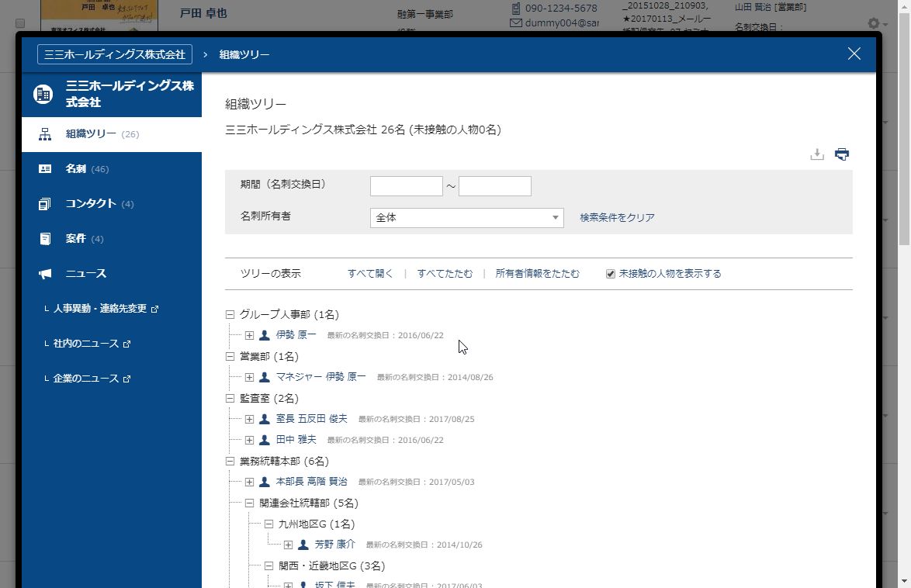Click the download icon above the filter panel
This screenshot has height=588, width=911.
(816, 154)
